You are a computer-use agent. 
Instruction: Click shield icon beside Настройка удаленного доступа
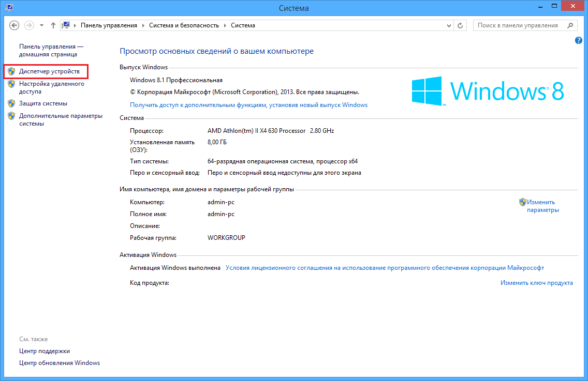[11, 84]
